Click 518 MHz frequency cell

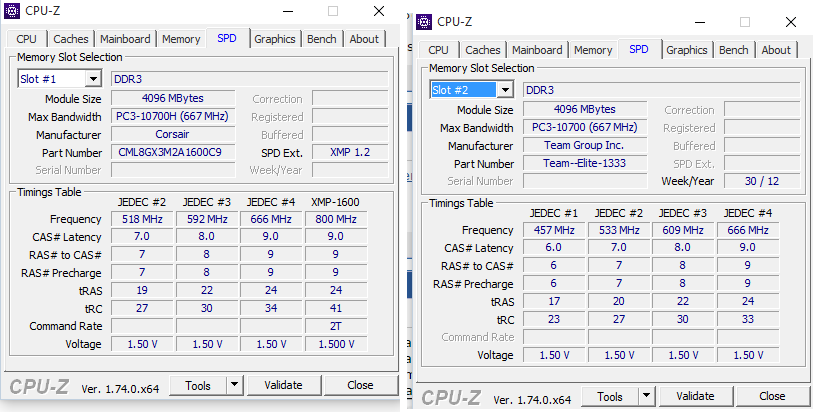pos(142,219)
